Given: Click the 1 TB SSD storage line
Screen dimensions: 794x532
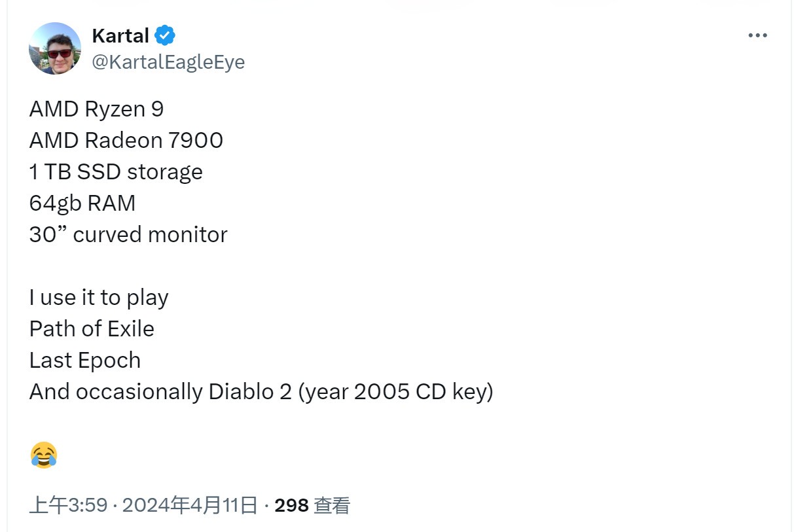Looking at the screenshot, I should tap(116, 172).
